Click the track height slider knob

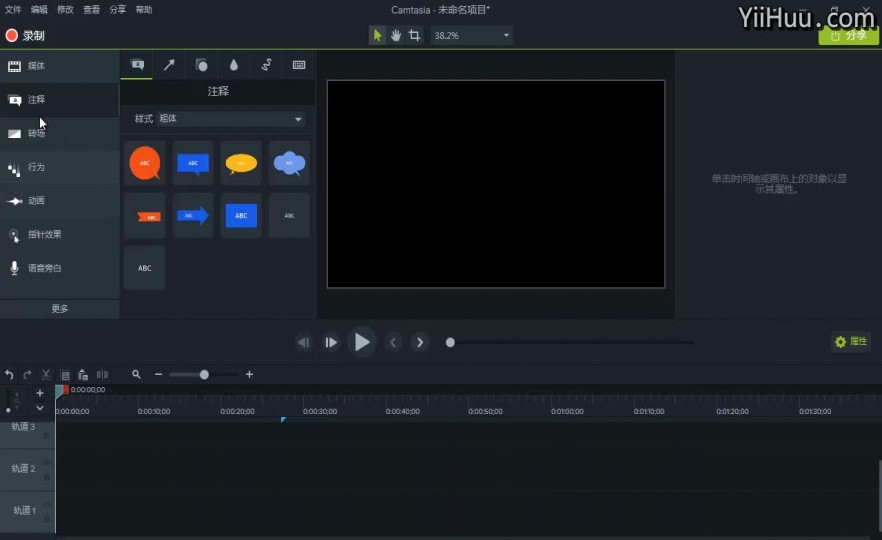(x=8, y=410)
